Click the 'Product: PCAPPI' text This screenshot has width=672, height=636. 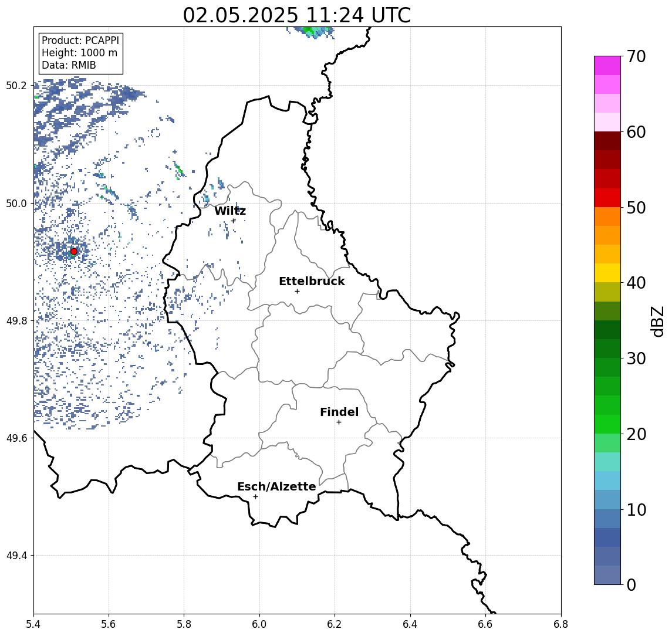(x=80, y=40)
